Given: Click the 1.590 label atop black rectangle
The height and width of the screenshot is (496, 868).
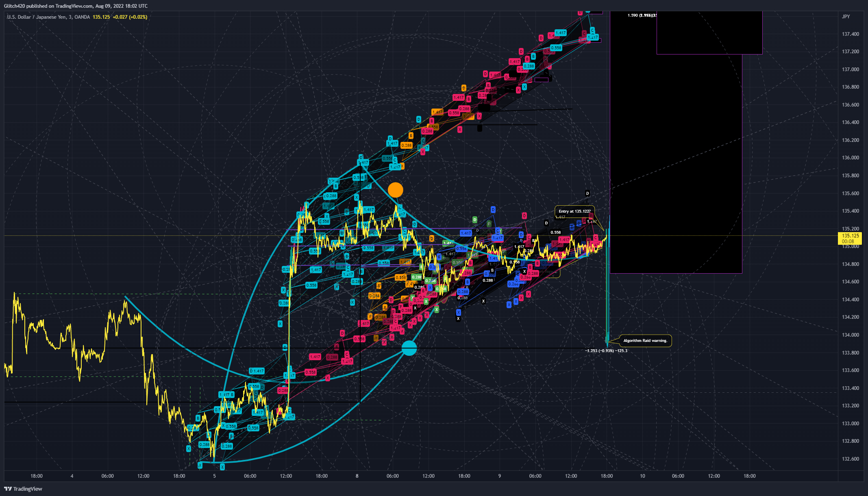Looking at the screenshot, I should tap(633, 15).
